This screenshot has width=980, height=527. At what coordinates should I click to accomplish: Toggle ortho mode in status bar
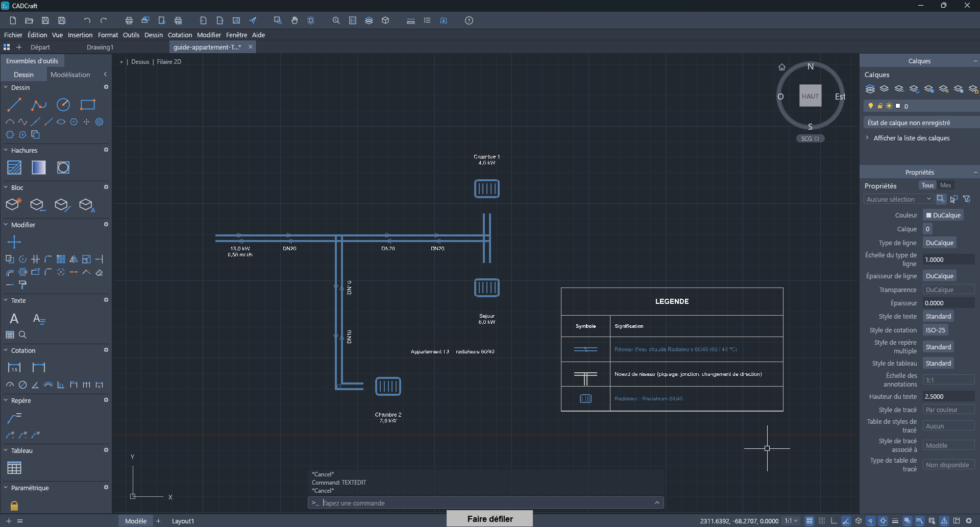point(834,521)
